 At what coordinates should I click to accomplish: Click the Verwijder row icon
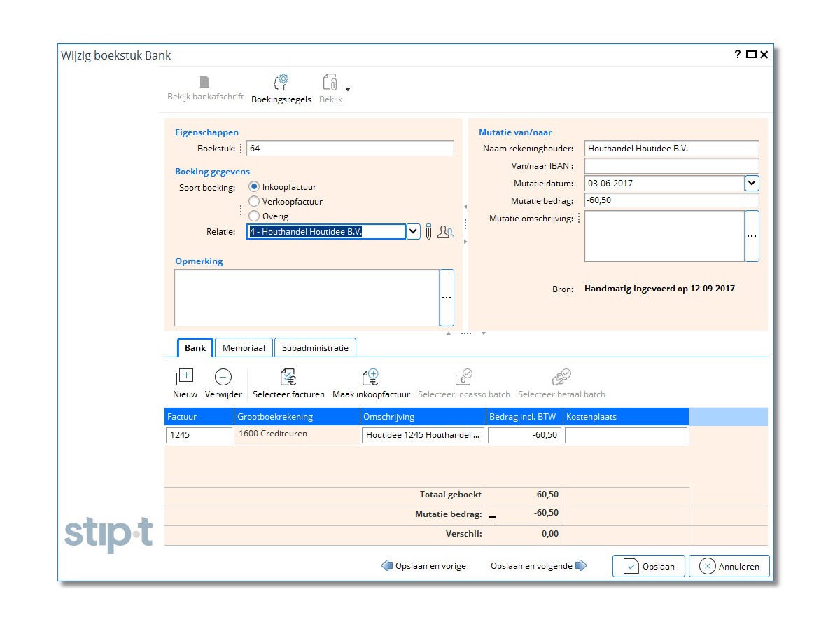coord(223,378)
